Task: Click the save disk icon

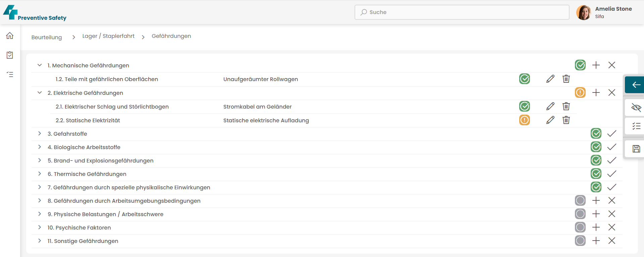Action: [x=636, y=149]
